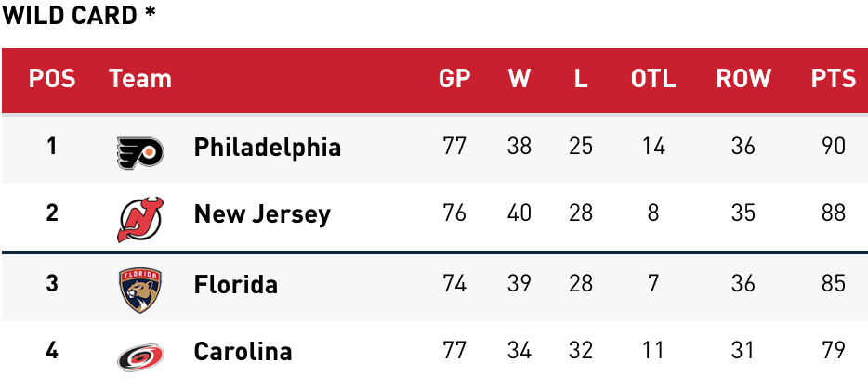
Task: Click the Philadelphia Flyers logo
Action: point(139,149)
